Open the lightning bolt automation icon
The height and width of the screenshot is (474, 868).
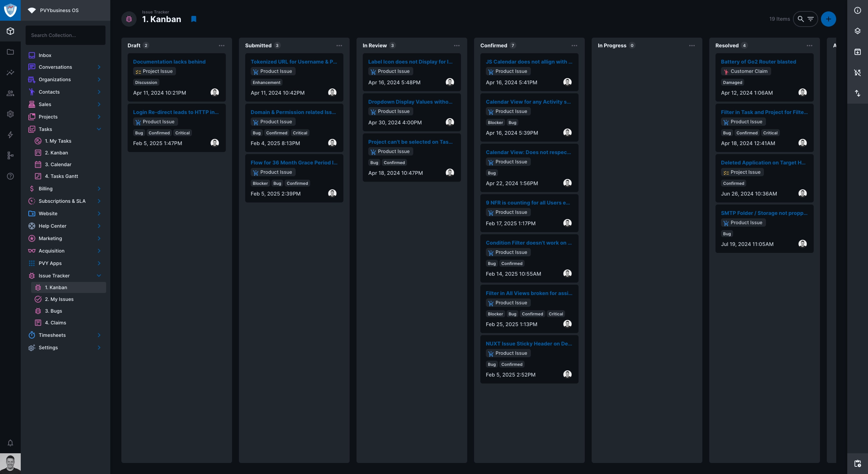point(10,135)
